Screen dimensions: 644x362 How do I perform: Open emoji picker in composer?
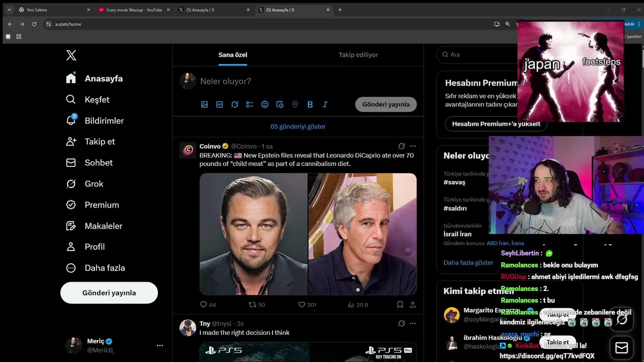[x=265, y=105]
